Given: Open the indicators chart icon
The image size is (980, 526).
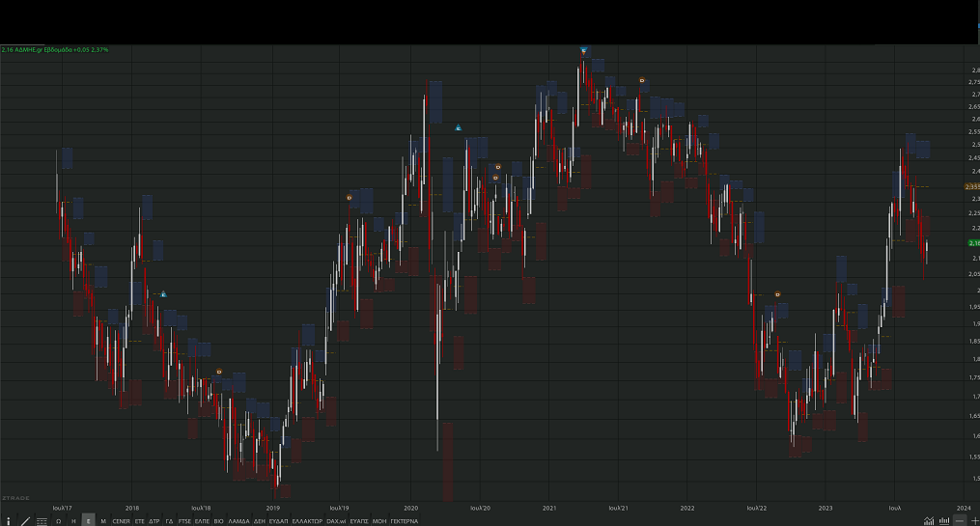Looking at the screenshot, I should pyautogui.click(x=929, y=520).
